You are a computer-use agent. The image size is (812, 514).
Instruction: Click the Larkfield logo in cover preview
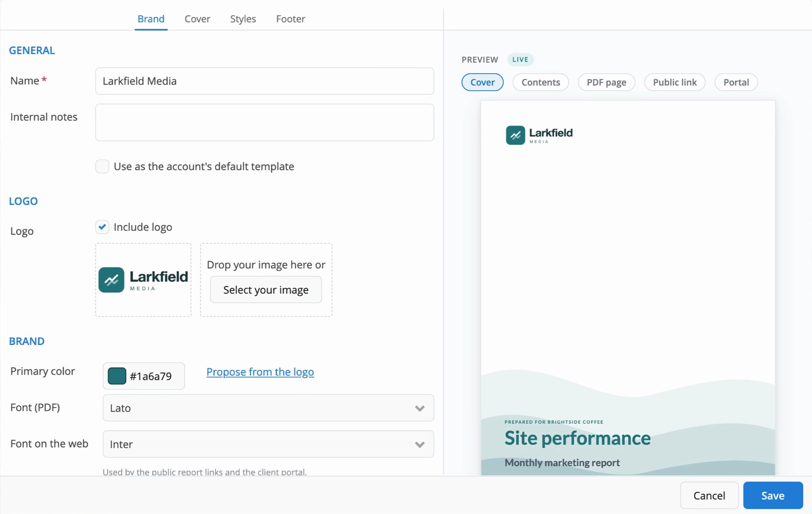point(539,135)
